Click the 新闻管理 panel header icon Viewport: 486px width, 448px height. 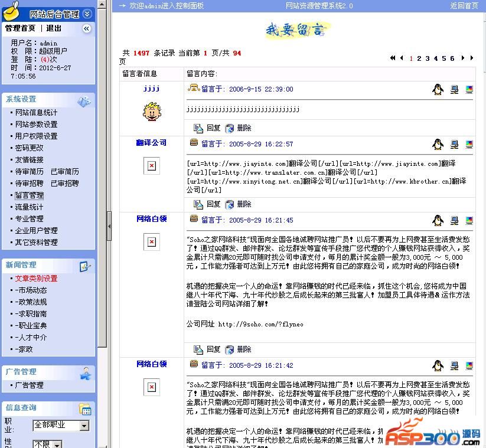point(85,266)
